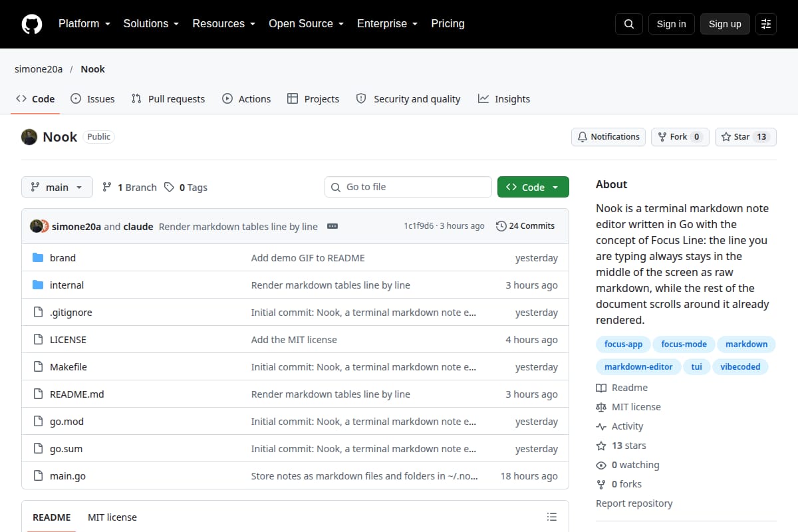Star the Nook repository
The height and width of the screenshot is (532, 798).
745,137
